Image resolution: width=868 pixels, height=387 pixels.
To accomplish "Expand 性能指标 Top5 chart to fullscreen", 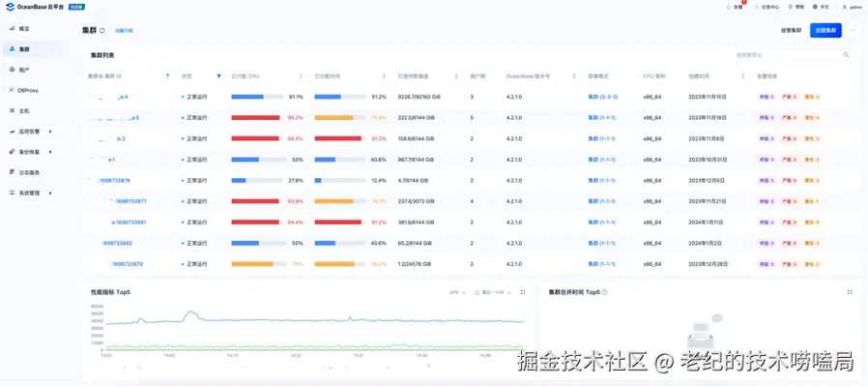I will [523, 292].
